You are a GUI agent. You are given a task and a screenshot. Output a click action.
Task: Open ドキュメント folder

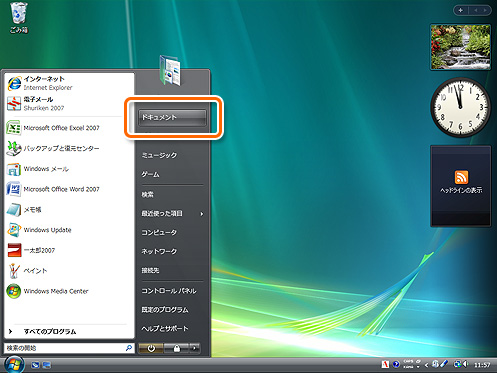click(x=172, y=117)
